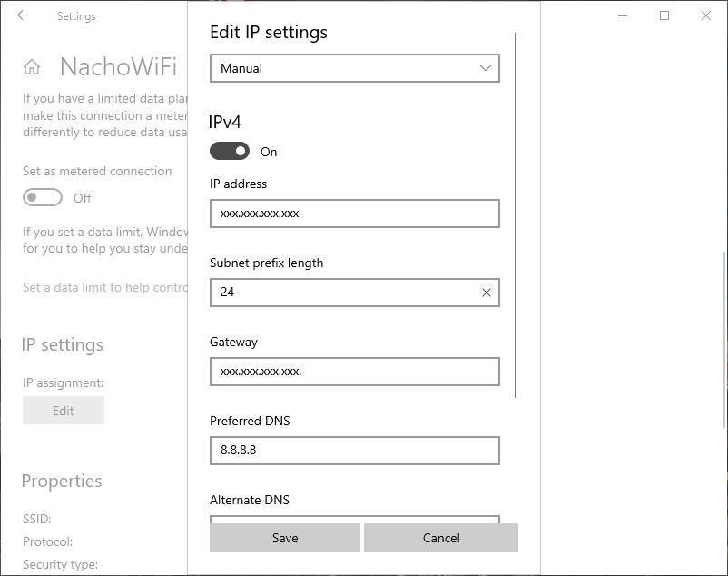Click the NachoWiFi page heading
Screen dimensions: 728x576
point(118,66)
